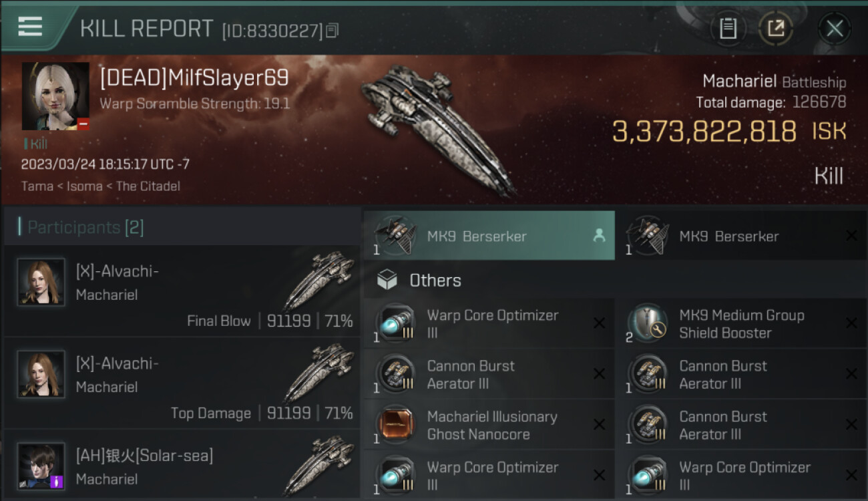The height and width of the screenshot is (501, 868).
Task: Copy the kill report ID
Action: (333, 30)
